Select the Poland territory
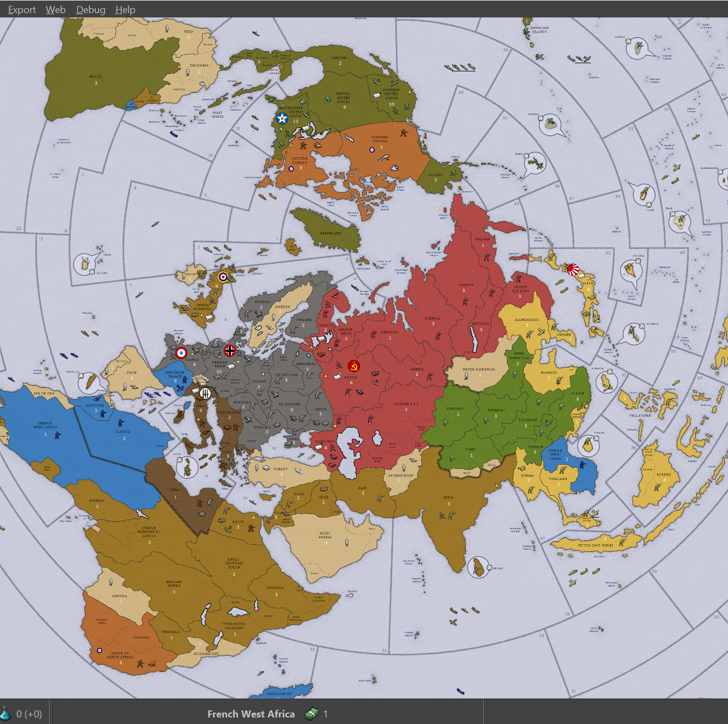 coord(259,381)
